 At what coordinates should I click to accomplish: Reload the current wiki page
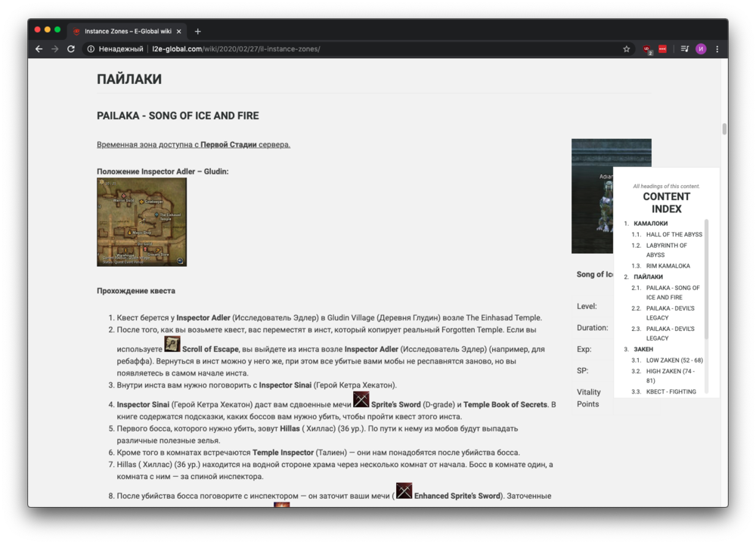pos(71,49)
